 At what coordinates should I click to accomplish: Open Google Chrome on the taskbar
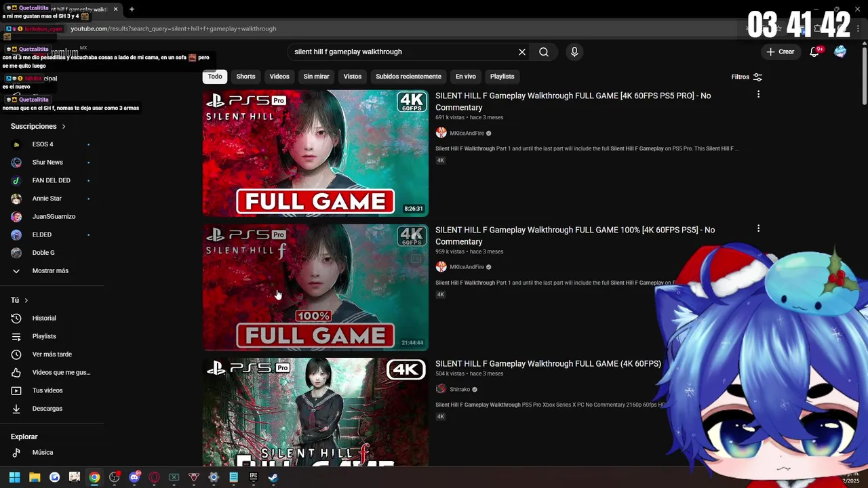click(94, 477)
